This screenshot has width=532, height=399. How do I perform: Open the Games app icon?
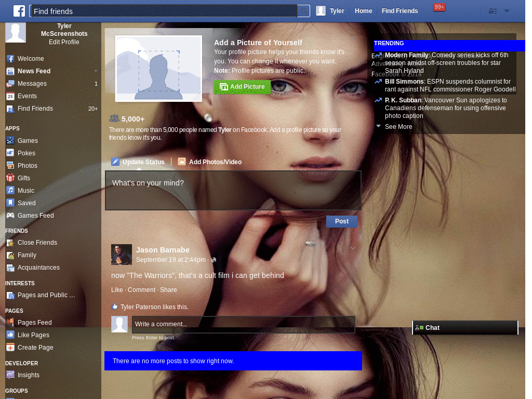tap(10, 140)
